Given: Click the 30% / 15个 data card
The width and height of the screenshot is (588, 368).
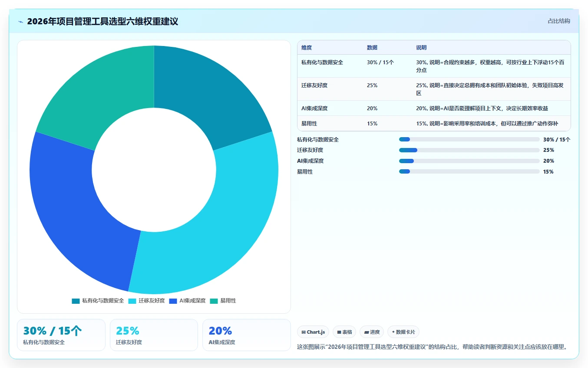Looking at the screenshot, I should (61, 335).
